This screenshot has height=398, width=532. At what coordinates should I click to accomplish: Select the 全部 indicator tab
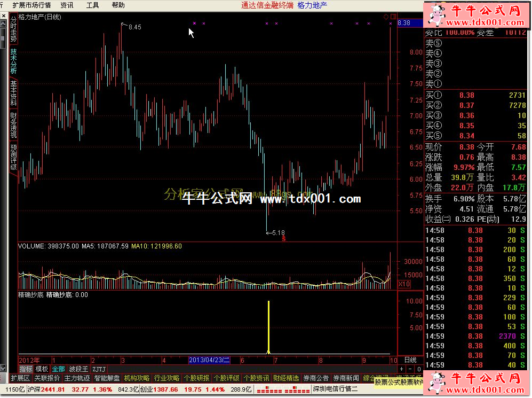pos(58,369)
